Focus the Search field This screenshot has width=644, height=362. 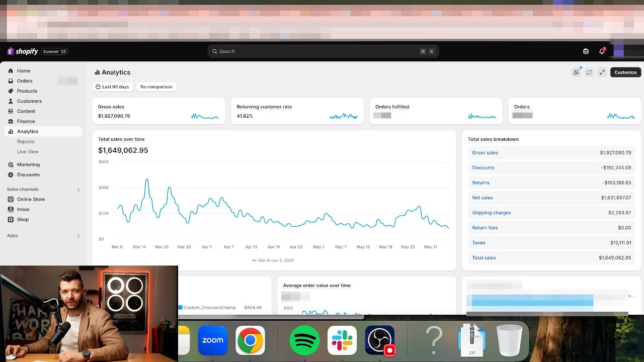point(323,51)
